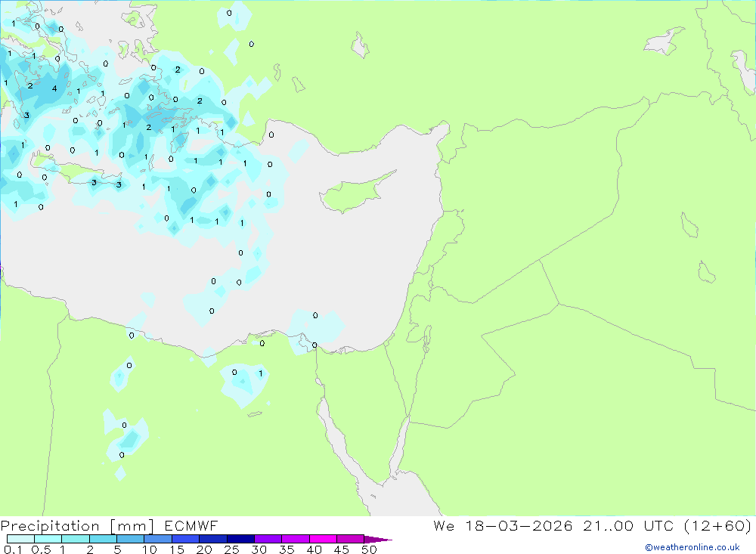This screenshot has width=756, height=554.
Task: Click the island of Crete on the map
Action: (77, 172)
